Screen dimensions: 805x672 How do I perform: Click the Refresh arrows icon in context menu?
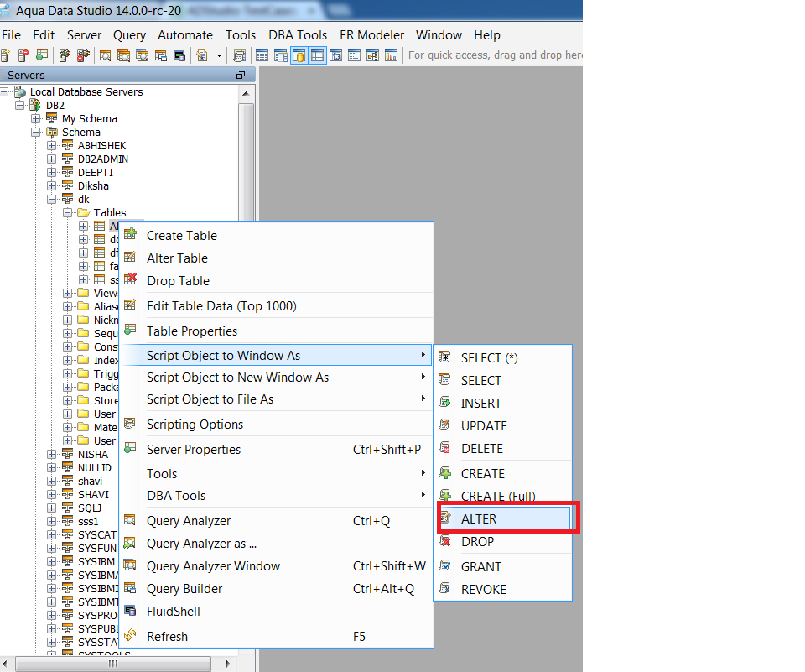pos(131,635)
